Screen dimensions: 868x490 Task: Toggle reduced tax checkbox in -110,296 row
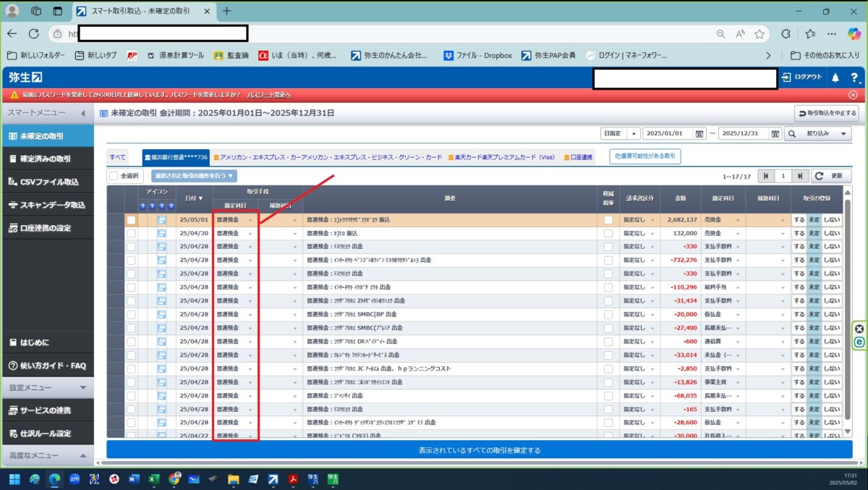[608, 287]
